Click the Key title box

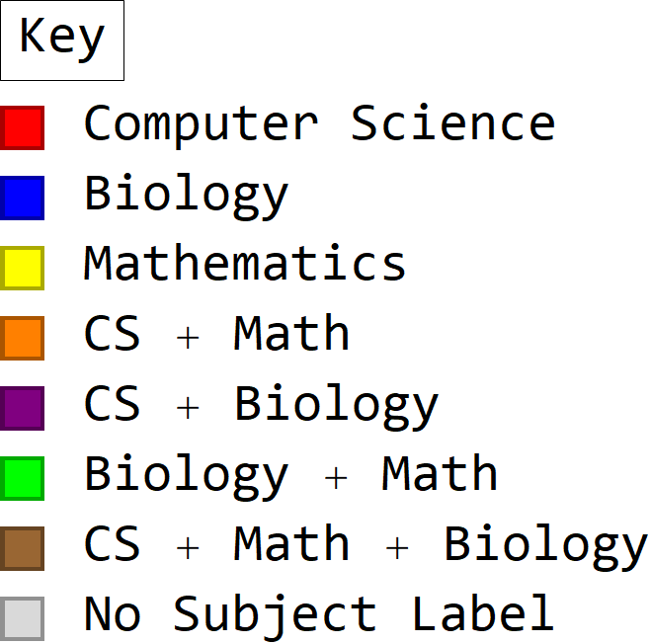click(62, 40)
